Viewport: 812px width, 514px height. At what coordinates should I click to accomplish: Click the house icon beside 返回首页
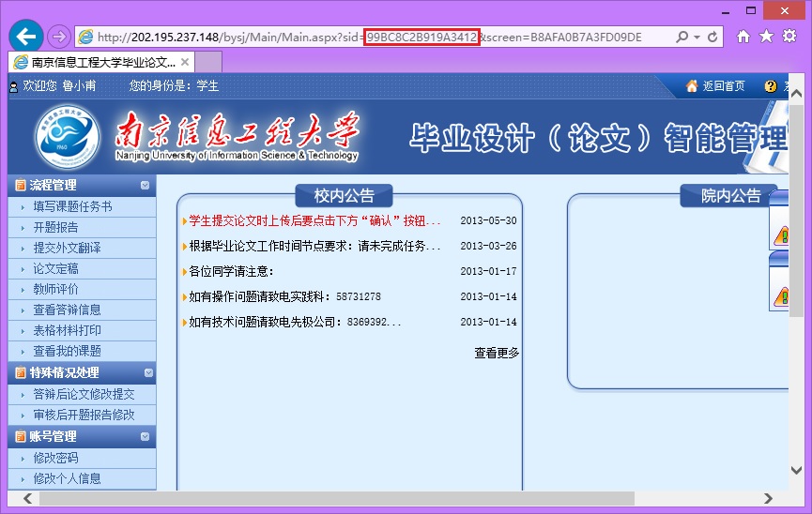[692, 86]
